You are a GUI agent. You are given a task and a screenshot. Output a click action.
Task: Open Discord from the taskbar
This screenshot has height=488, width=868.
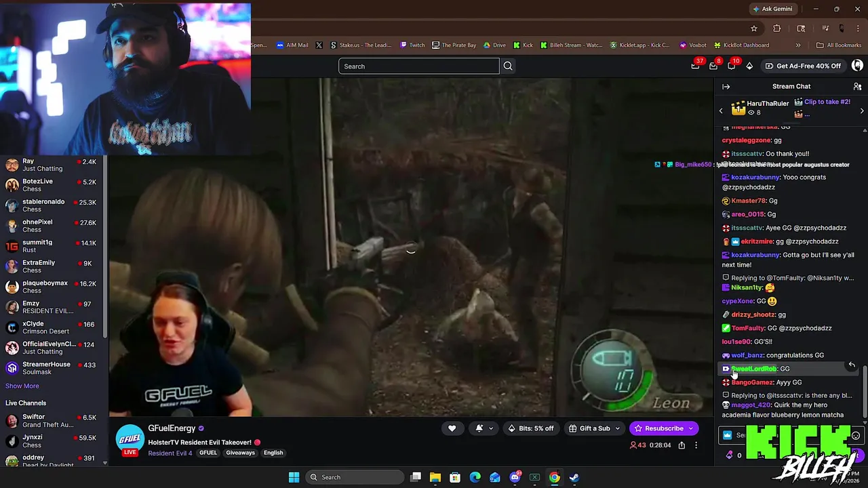point(515,477)
